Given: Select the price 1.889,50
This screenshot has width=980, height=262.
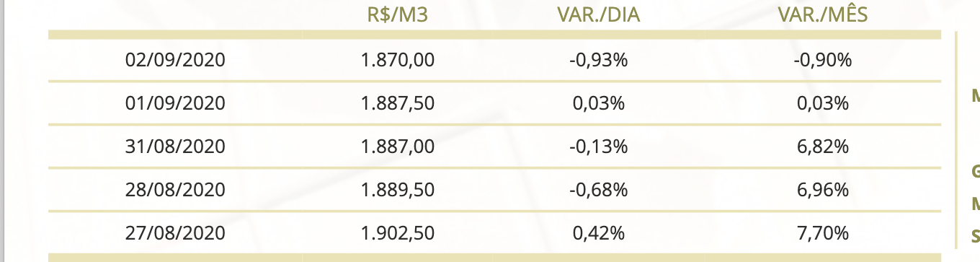Looking at the screenshot, I should point(398,190).
